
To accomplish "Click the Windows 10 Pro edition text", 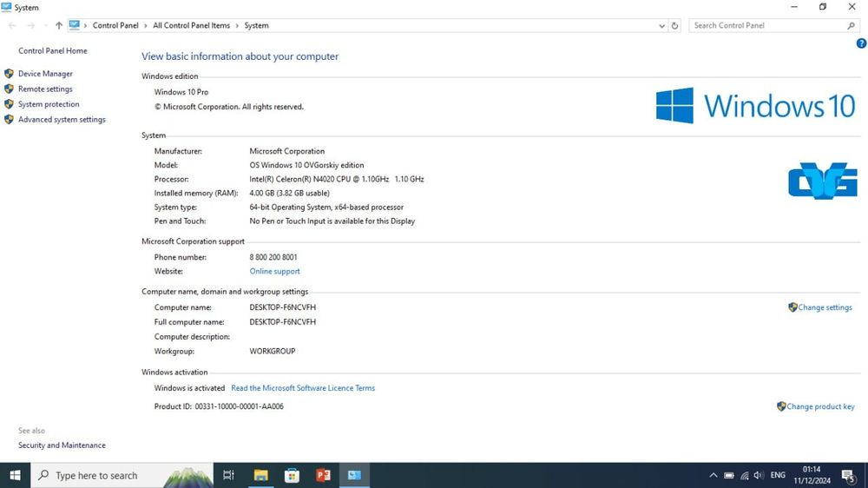I will pyautogui.click(x=181, y=93).
